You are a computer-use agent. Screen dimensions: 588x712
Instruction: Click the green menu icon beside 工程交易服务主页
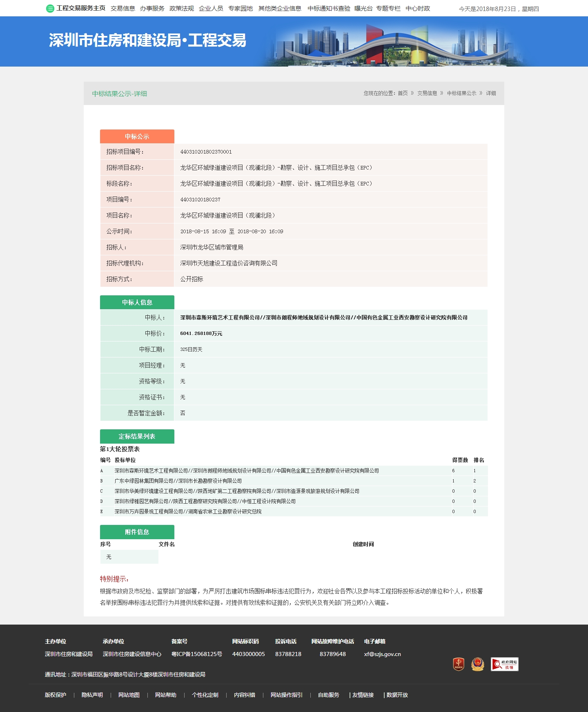[x=50, y=9]
